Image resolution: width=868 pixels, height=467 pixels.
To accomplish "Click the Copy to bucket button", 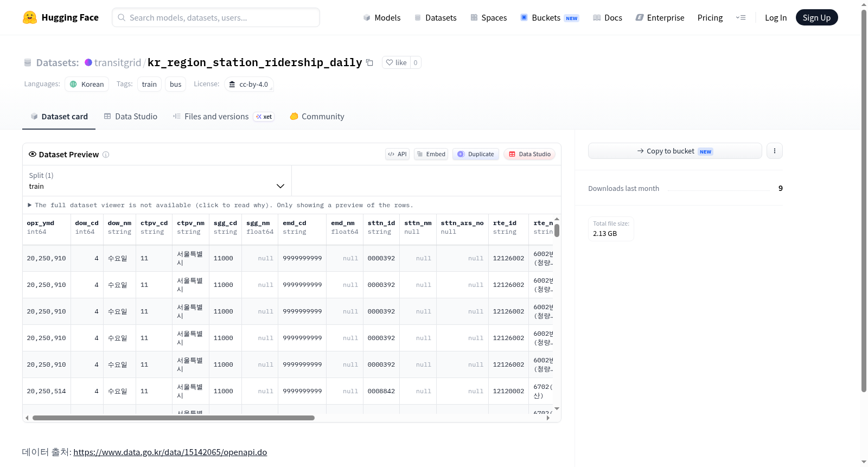I will (675, 151).
